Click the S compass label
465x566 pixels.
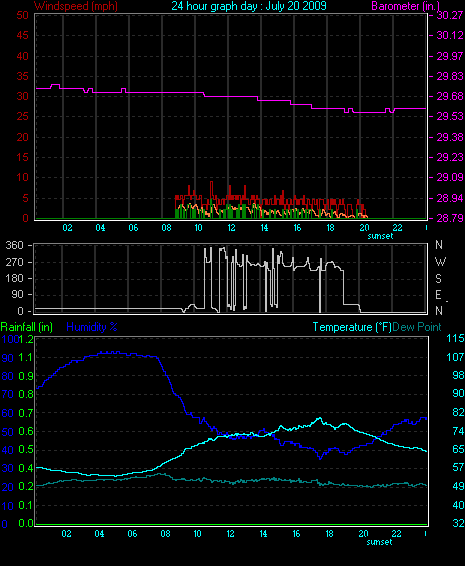click(x=439, y=279)
